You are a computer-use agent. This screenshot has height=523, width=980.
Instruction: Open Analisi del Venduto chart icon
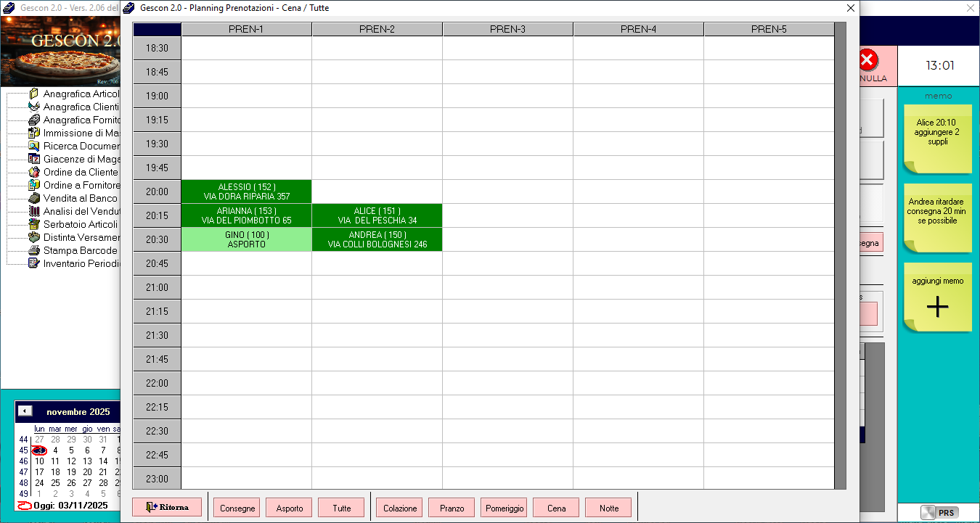point(33,211)
